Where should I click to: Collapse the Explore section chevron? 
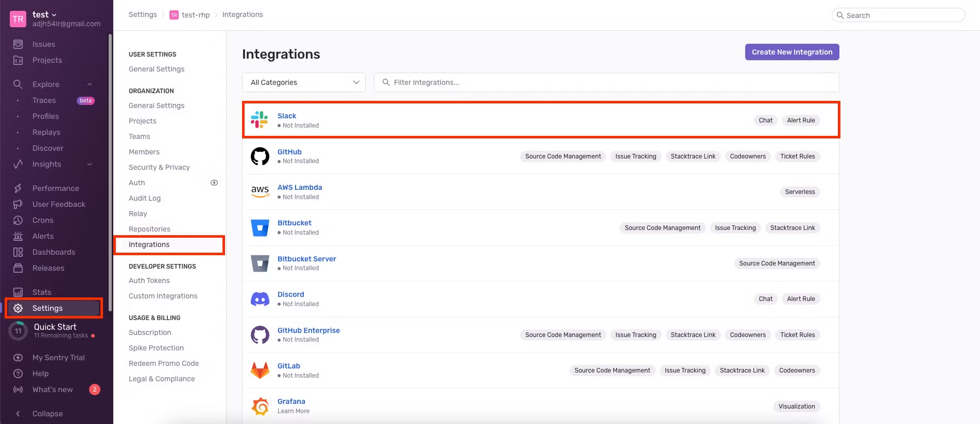[x=90, y=84]
